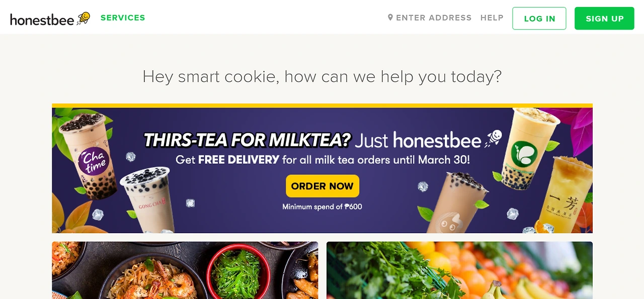This screenshot has width=644, height=299.
Task: Click the Log In button
Action: pyautogui.click(x=539, y=19)
